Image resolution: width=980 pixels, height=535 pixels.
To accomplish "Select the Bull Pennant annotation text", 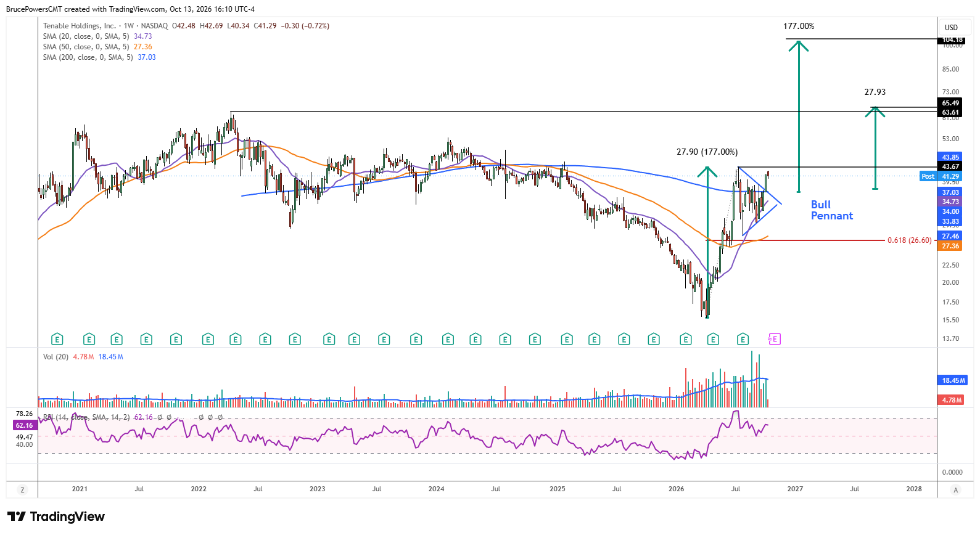I will tap(831, 210).
